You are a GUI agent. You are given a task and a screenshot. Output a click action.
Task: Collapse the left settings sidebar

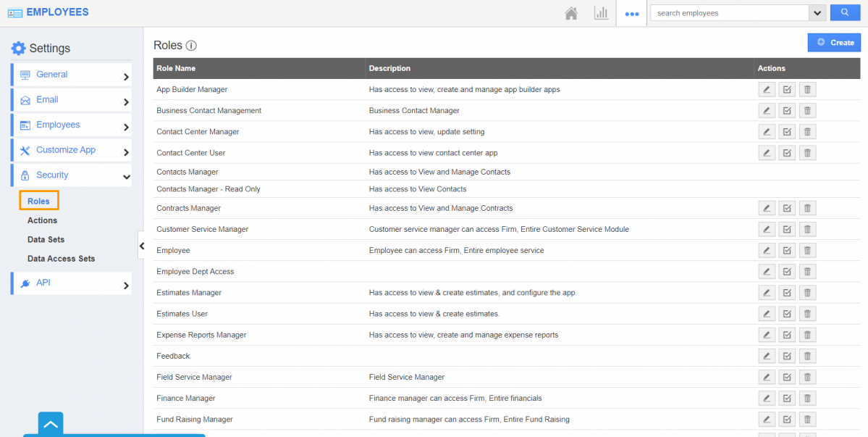[x=141, y=246]
